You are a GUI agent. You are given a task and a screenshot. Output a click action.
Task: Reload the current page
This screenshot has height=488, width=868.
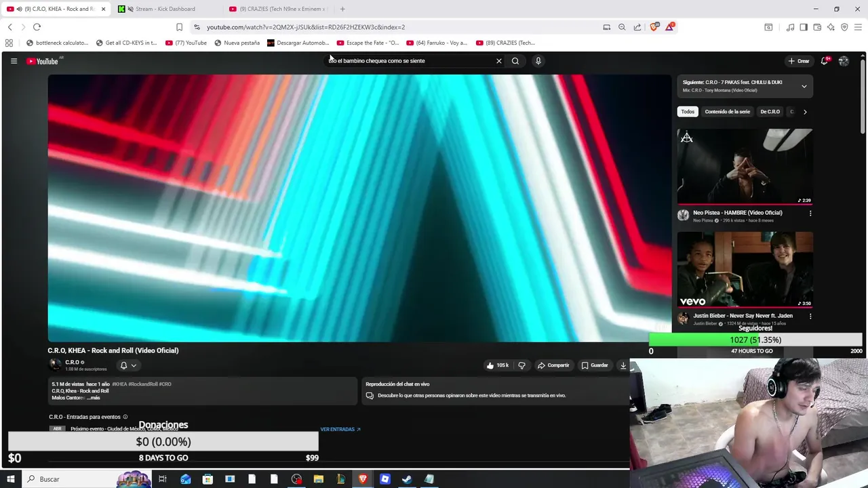[37, 27]
